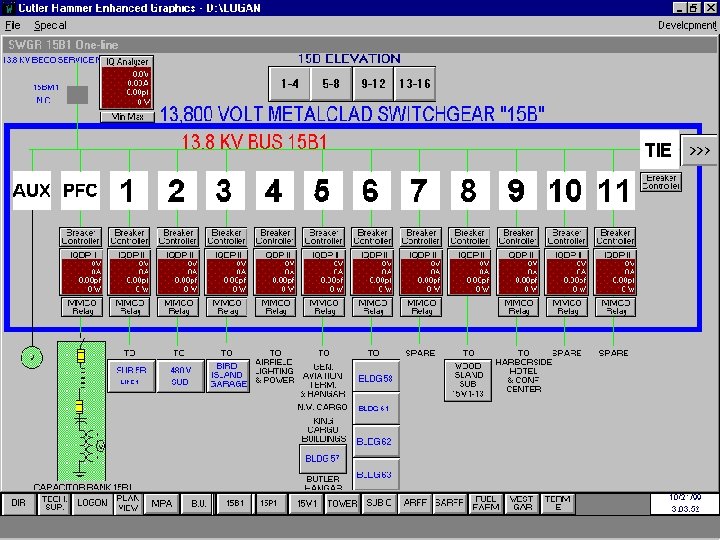
Task: Open the BLDG 58 button
Action: click(x=376, y=377)
